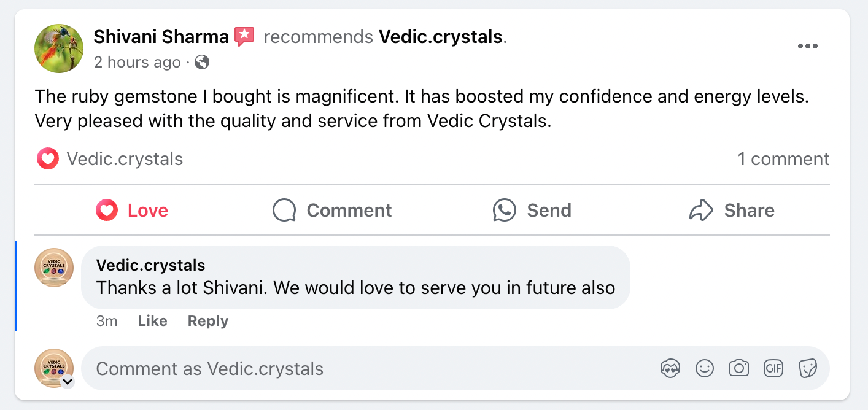The height and width of the screenshot is (410, 868).
Task: Switch commenting profile via avatar dropdown arrow
Action: click(68, 382)
